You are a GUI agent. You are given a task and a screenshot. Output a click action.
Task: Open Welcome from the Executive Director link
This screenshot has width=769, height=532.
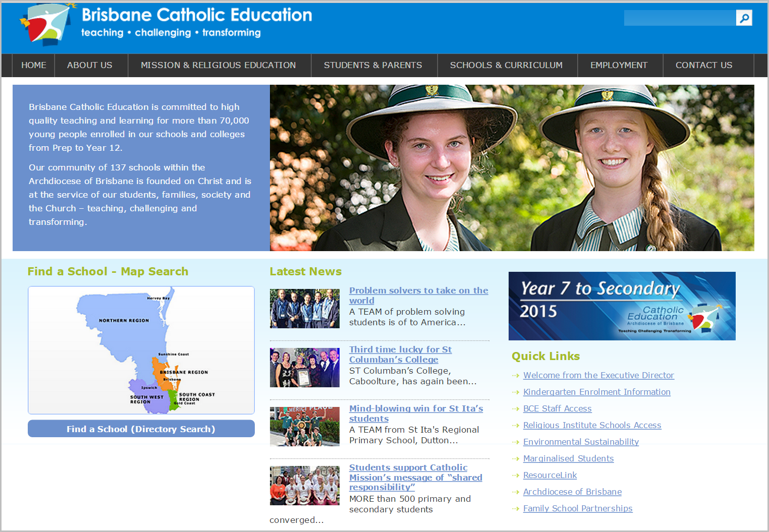tap(598, 375)
